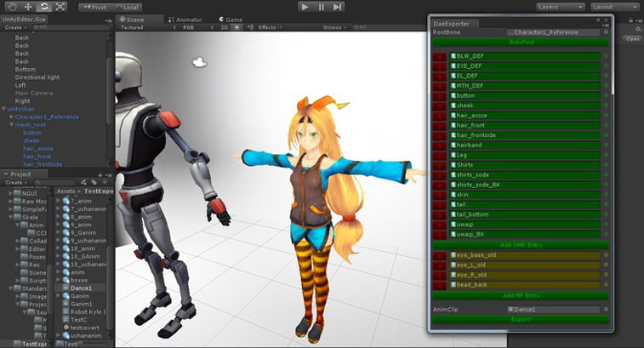Click the Open button in Inspector

tap(633, 38)
